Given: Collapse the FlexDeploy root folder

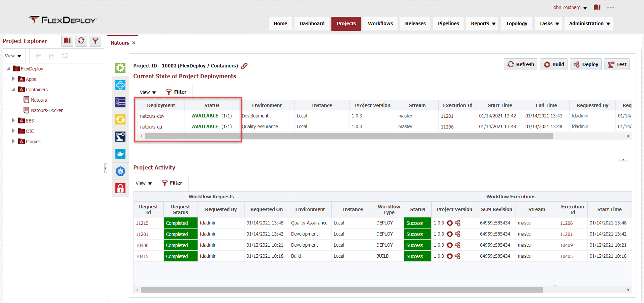Looking at the screenshot, I should (8, 68).
